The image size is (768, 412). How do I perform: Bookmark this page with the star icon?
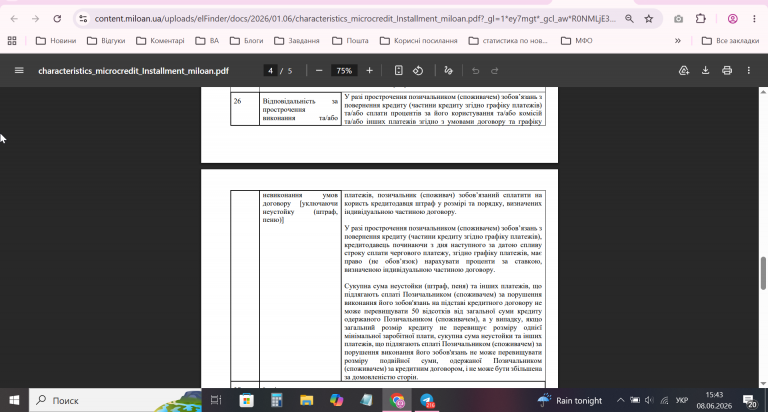(648, 19)
